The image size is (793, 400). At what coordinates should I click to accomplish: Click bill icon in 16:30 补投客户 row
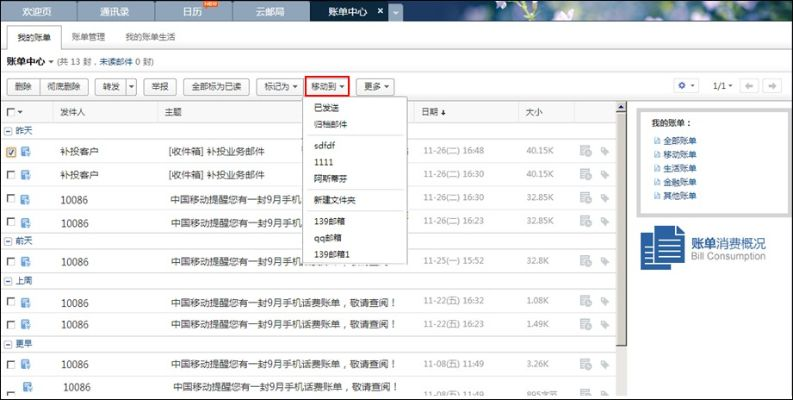click(25, 174)
